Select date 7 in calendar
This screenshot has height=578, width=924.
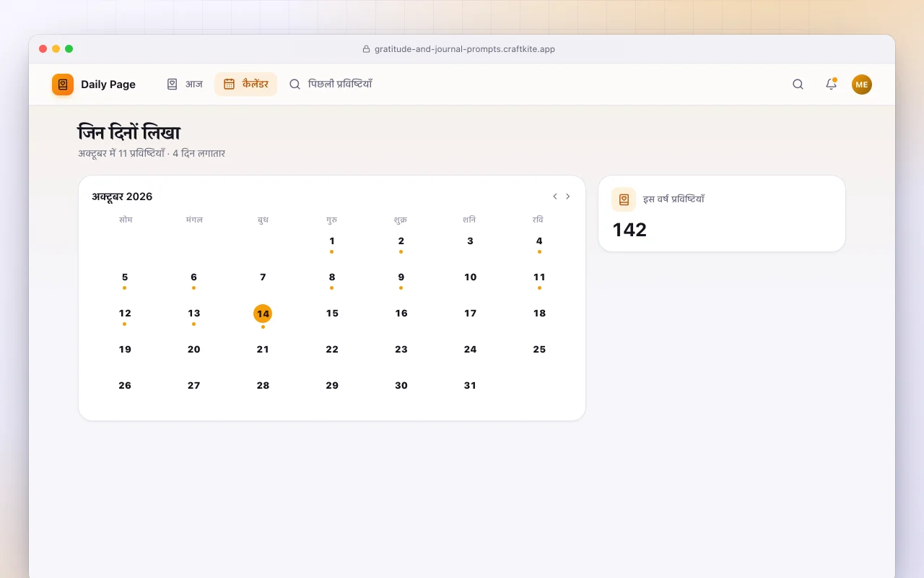[263, 279]
